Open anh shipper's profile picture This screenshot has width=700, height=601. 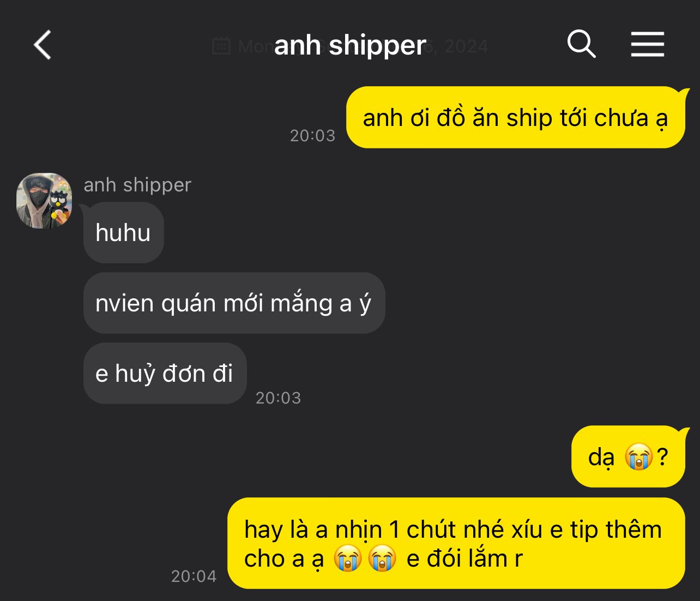click(44, 201)
